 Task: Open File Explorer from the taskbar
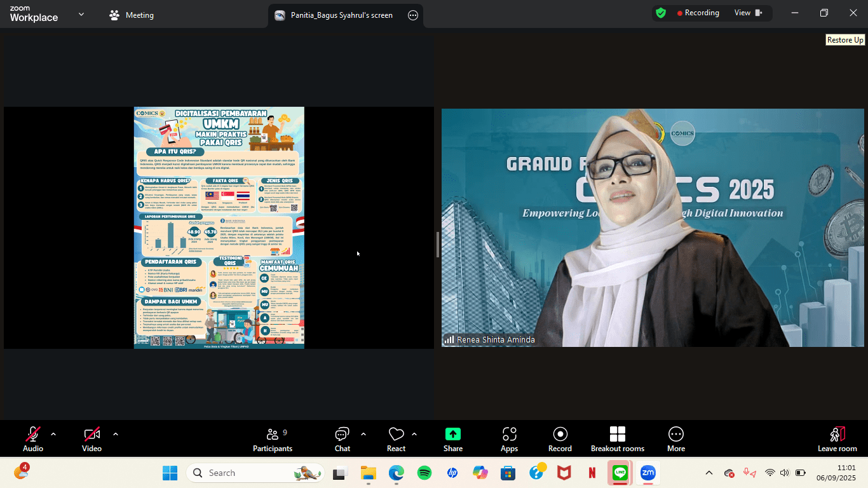[x=369, y=473]
